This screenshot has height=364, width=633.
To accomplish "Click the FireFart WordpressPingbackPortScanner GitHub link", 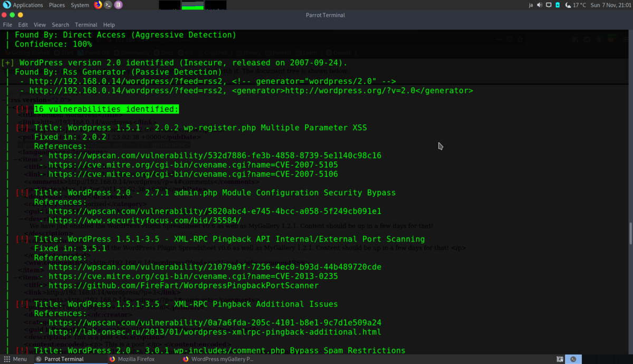I will coord(184,285).
